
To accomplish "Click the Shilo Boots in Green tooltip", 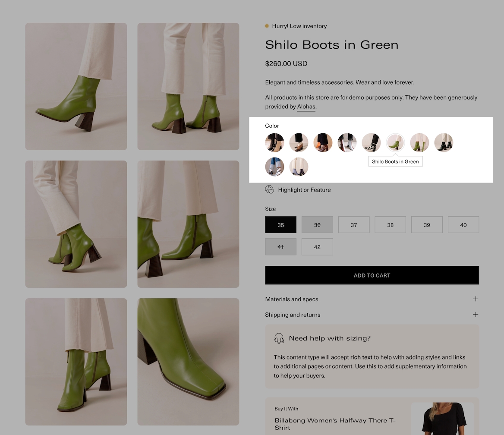I will pyautogui.click(x=395, y=161).
